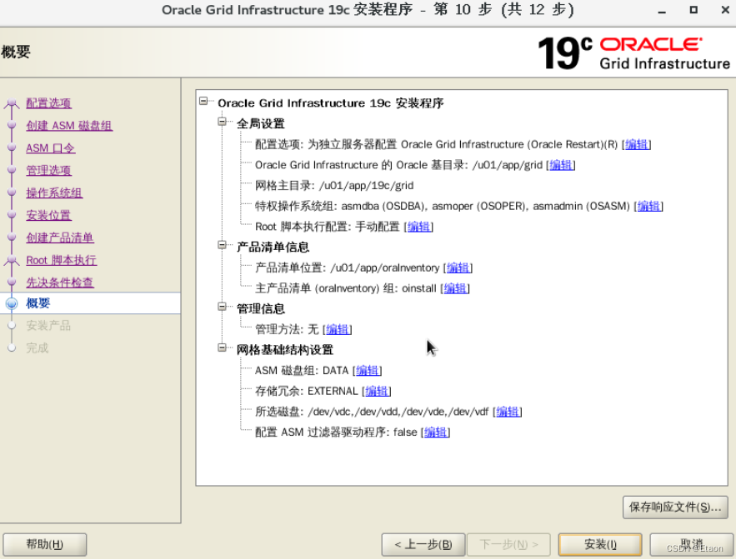Edit the 存储冗余 EXTERNAL setting

(377, 391)
